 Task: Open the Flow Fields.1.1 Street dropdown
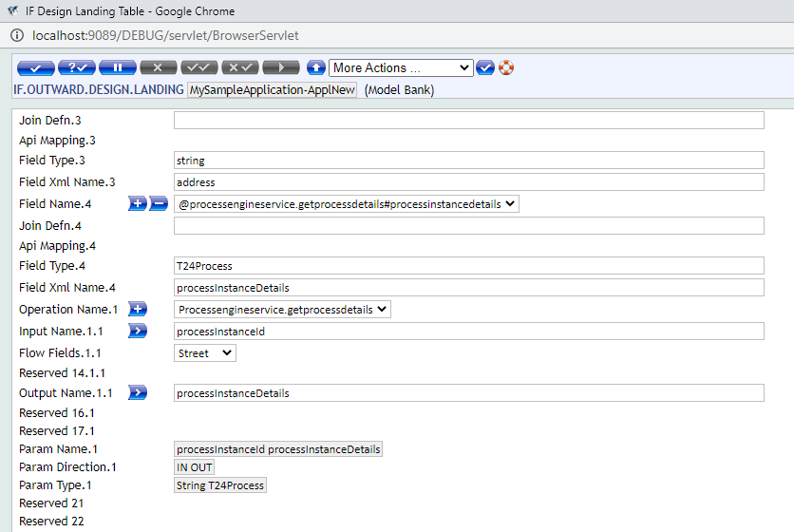pyautogui.click(x=205, y=353)
